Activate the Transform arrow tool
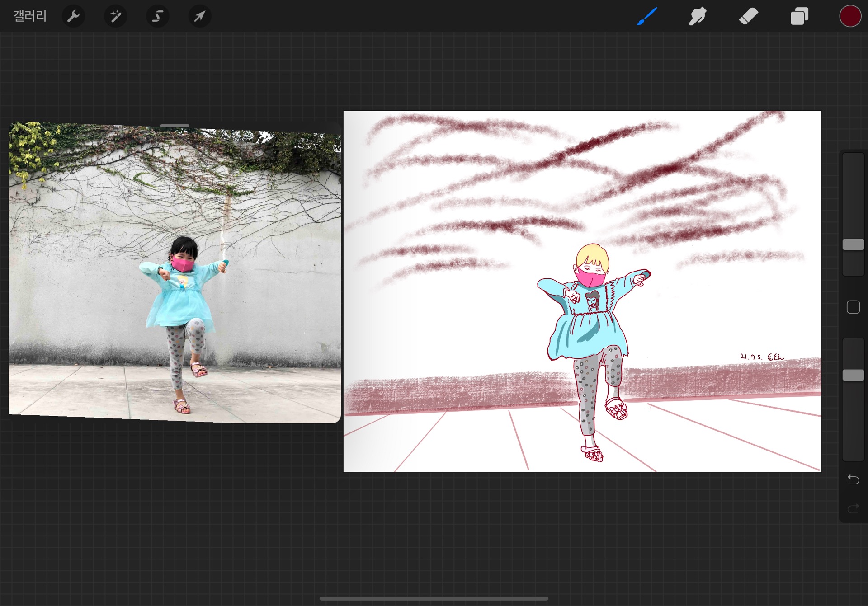Viewport: 868px width, 606px height. (199, 17)
